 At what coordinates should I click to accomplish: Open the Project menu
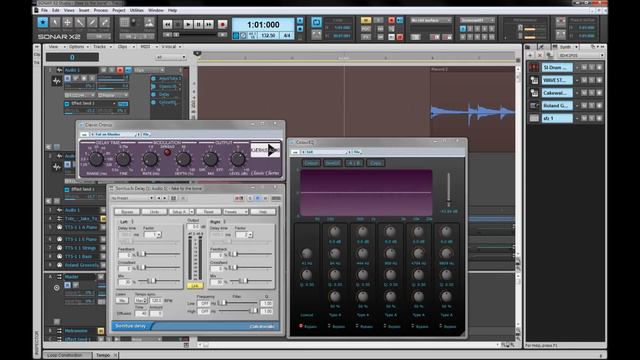119,10
